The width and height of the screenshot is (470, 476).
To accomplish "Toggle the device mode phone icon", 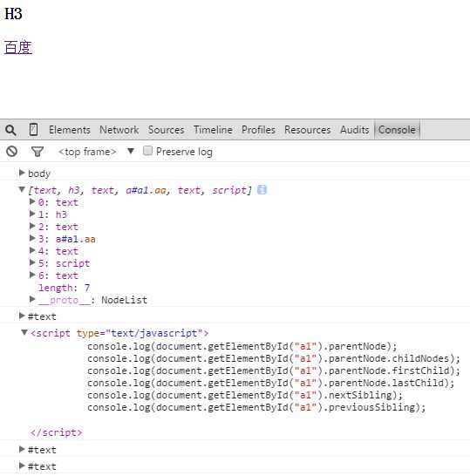I will pyautogui.click(x=33, y=130).
